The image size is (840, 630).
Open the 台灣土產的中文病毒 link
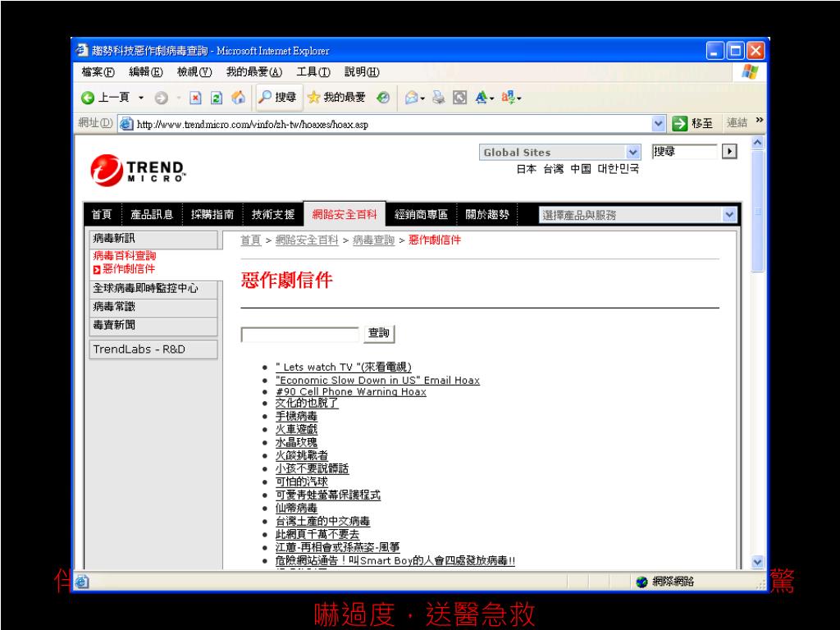322,521
